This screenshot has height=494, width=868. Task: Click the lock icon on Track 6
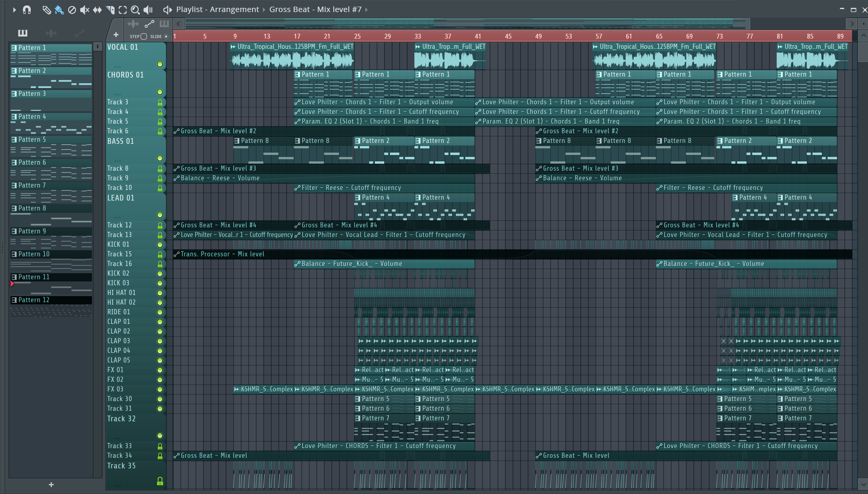(160, 131)
